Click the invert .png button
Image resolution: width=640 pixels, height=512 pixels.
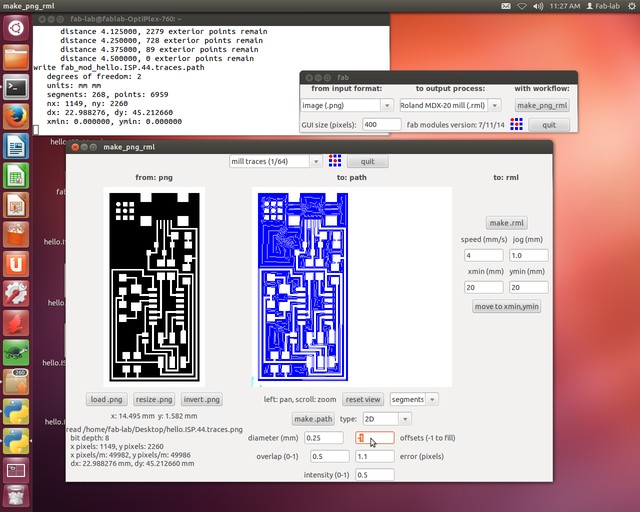202,399
